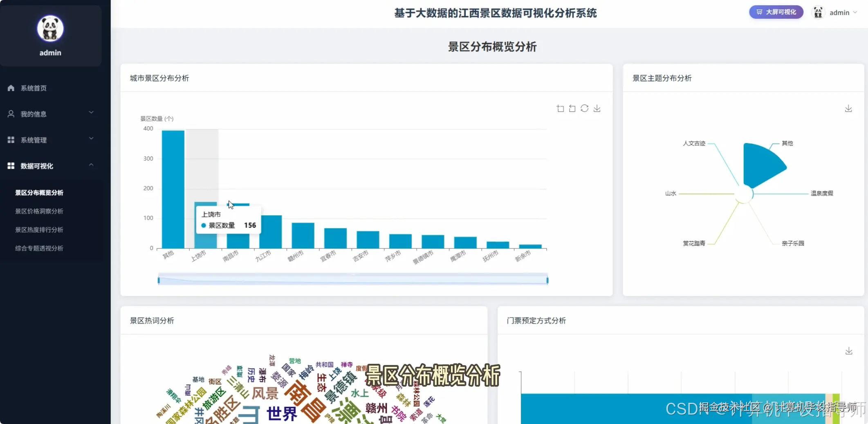Viewport: 868px width, 424px height.
Task: Download the city distribution chart as image
Action: (x=597, y=108)
